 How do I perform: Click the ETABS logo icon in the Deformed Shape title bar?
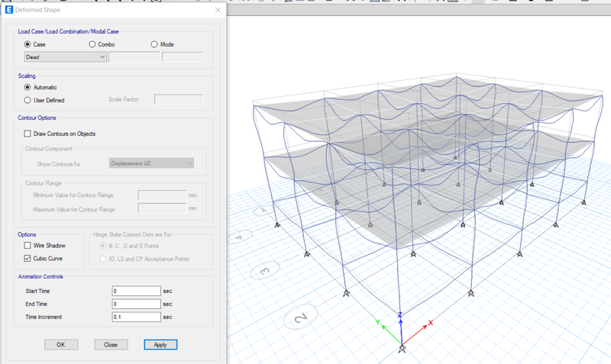click(9, 10)
